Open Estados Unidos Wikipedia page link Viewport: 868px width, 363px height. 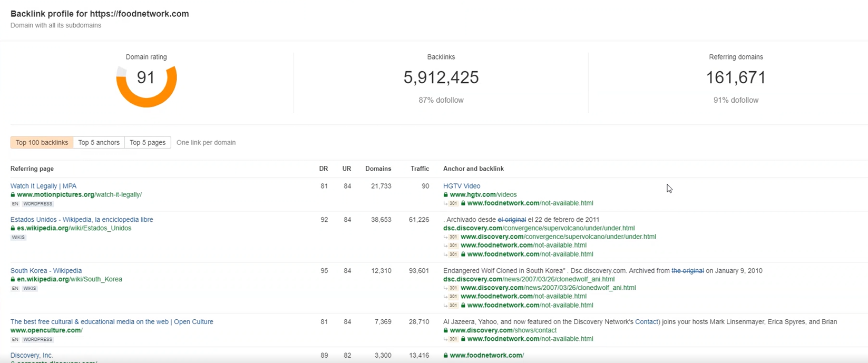point(82,220)
